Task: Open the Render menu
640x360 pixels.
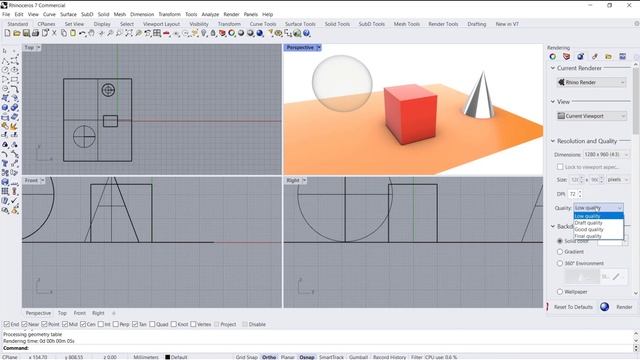Action: click(231, 14)
